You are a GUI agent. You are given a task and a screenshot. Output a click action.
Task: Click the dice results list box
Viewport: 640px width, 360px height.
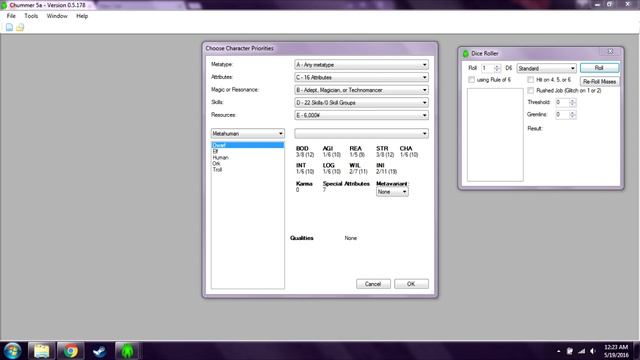tap(495, 135)
